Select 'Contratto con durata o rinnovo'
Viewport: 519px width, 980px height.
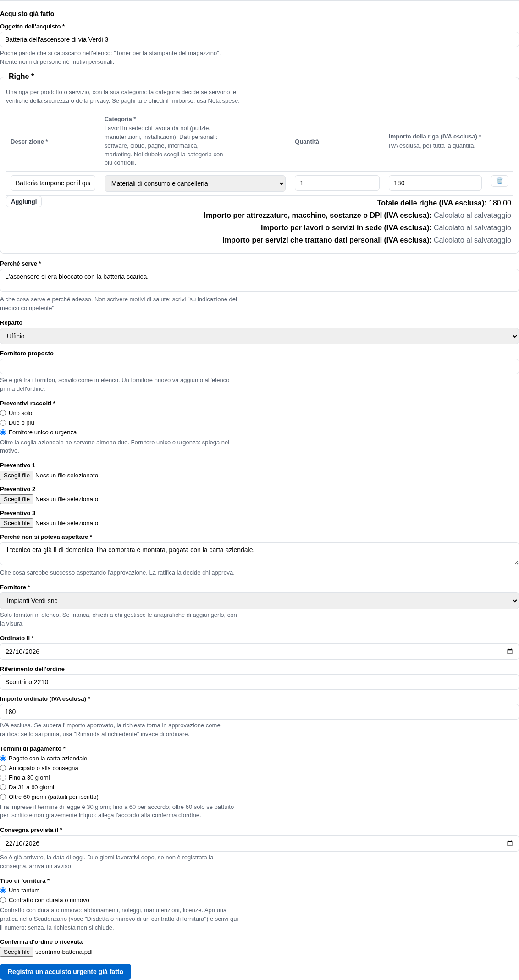pyautogui.click(x=3, y=900)
